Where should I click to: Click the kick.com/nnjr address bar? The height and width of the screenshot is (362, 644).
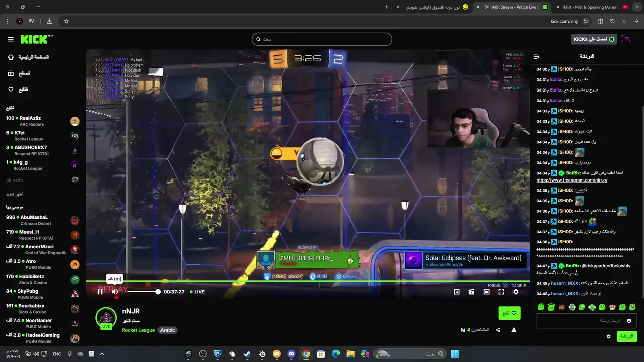[x=565, y=22]
